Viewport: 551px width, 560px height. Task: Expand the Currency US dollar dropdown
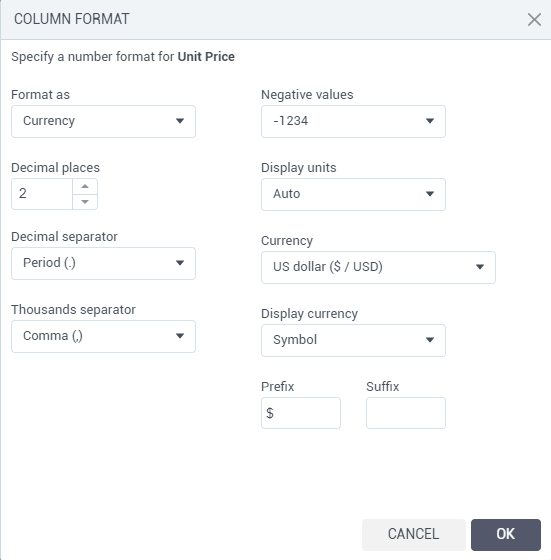(x=378, y=268)
